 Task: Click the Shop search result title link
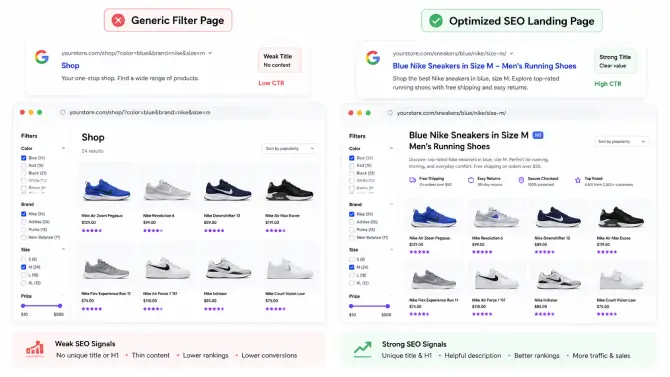pyautogui.click(x=70, y=65)
